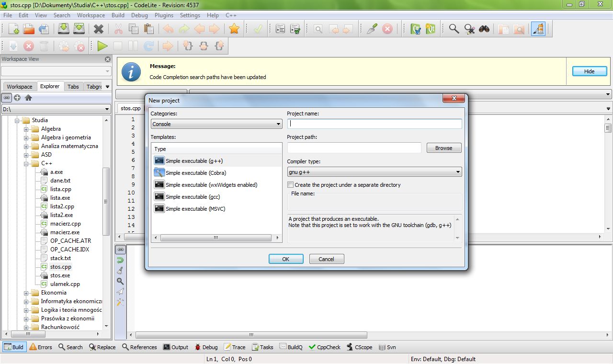
Task: Click the highlight word marker icon
Action: tap(538, 29)
